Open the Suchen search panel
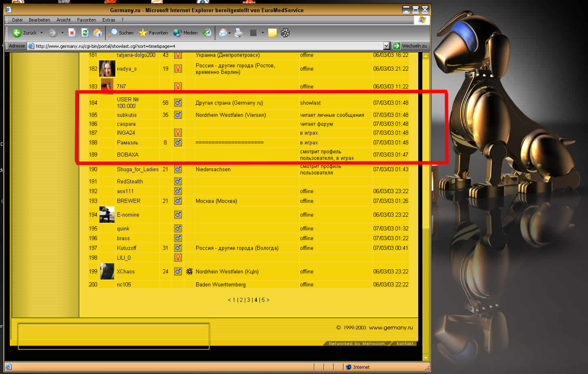This screenshot has height=374, width=588. (x=121, y=33)
